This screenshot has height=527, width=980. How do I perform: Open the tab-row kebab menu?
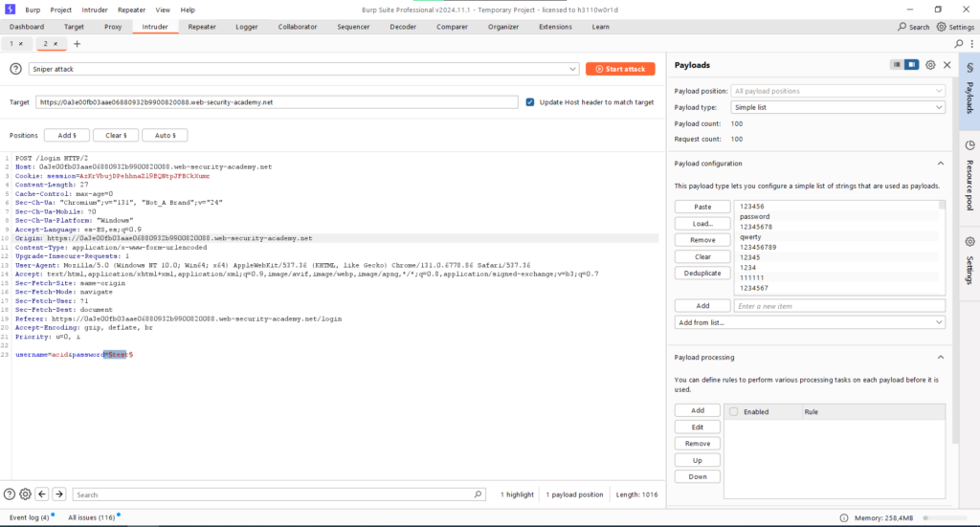pos(972,44)
